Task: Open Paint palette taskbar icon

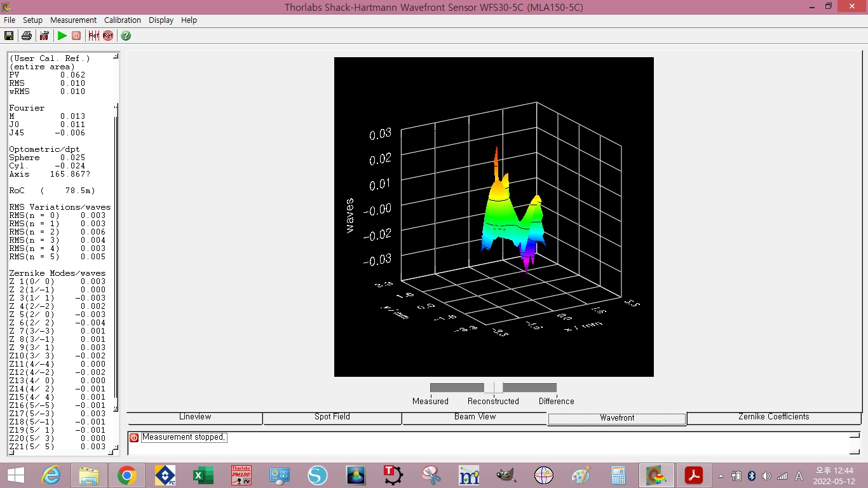Action: pos(581,475)
